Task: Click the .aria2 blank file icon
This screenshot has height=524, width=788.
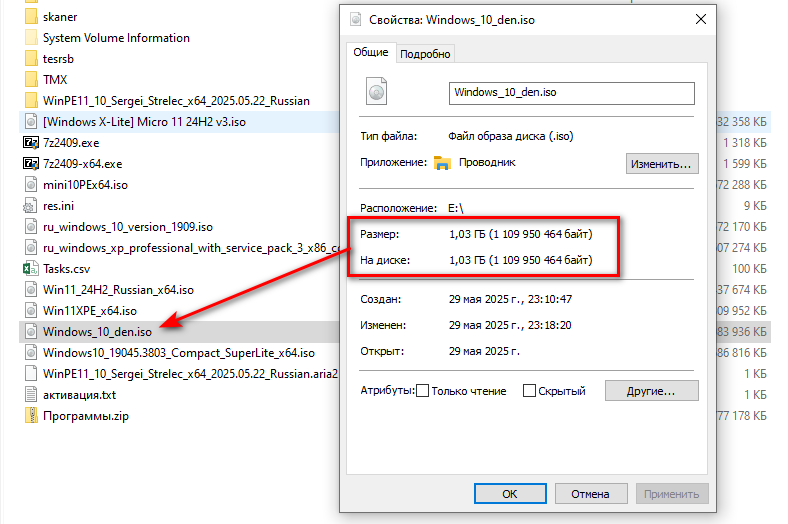Action: (31, 374)
